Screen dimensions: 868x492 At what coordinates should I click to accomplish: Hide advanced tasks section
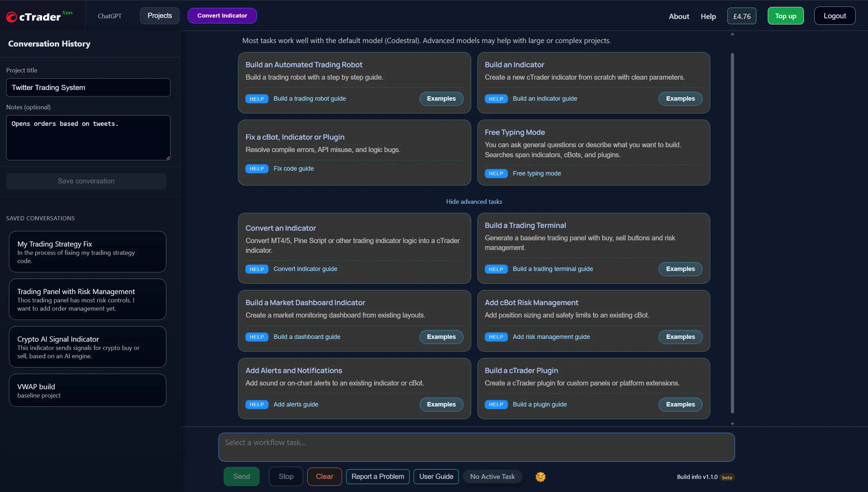coord(474,202)
